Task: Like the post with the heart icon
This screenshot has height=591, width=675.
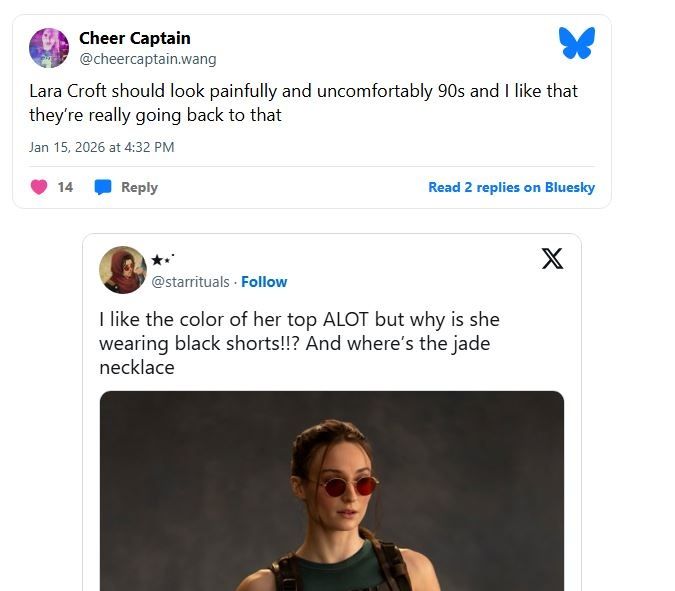Action: [x=39, y=187]
